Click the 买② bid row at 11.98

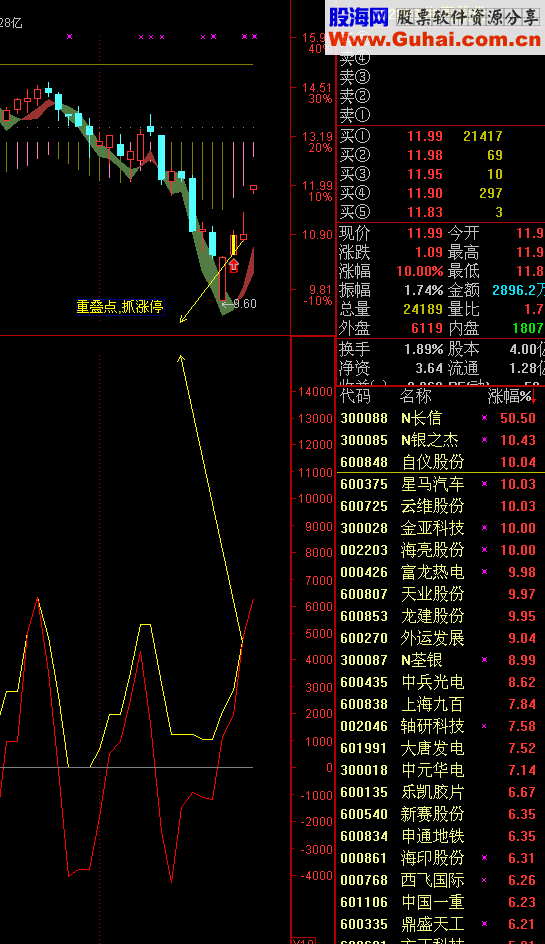coord(440,155)
